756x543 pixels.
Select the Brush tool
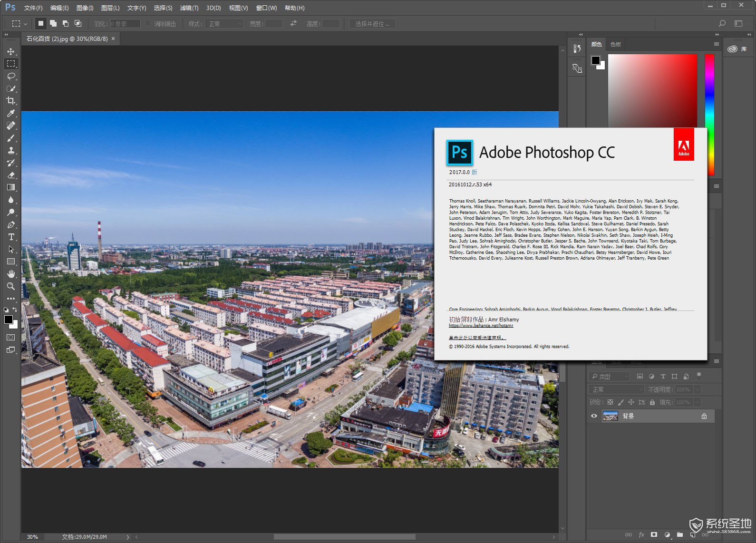[x=11, y=138]
